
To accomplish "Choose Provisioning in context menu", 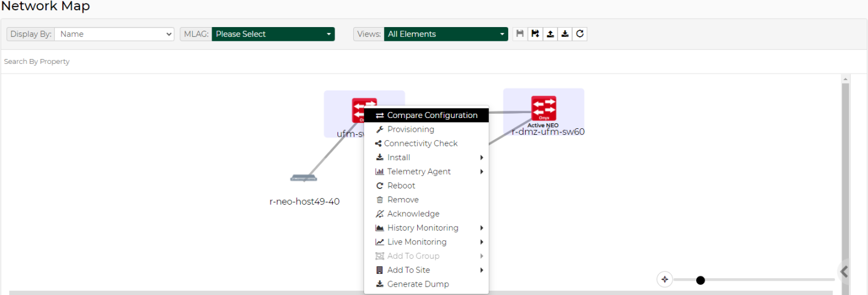I will point(426,129).
